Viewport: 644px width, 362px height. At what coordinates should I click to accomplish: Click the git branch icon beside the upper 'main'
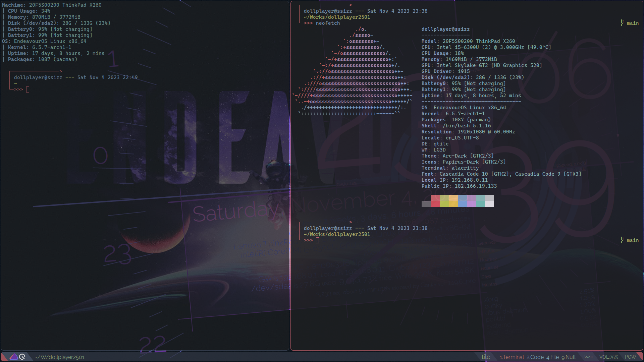(x=622, y=23)
